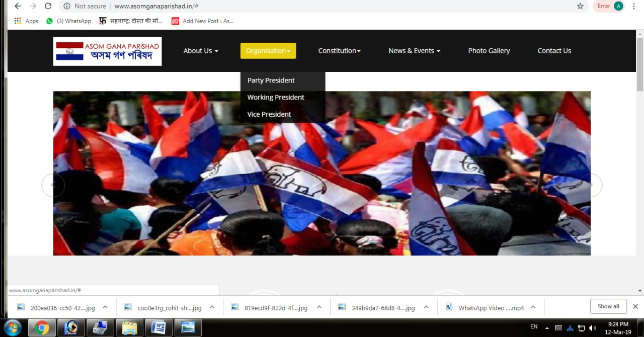
Task: Open downloaded file 200ea036-cc50-42....jpg
Action: point(56,308)
